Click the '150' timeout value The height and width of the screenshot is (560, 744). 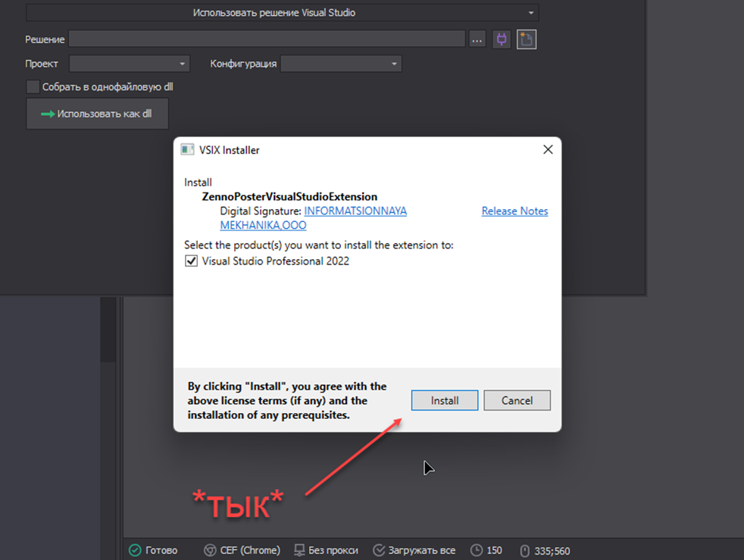pyautogui.click(x=495, y=550)
